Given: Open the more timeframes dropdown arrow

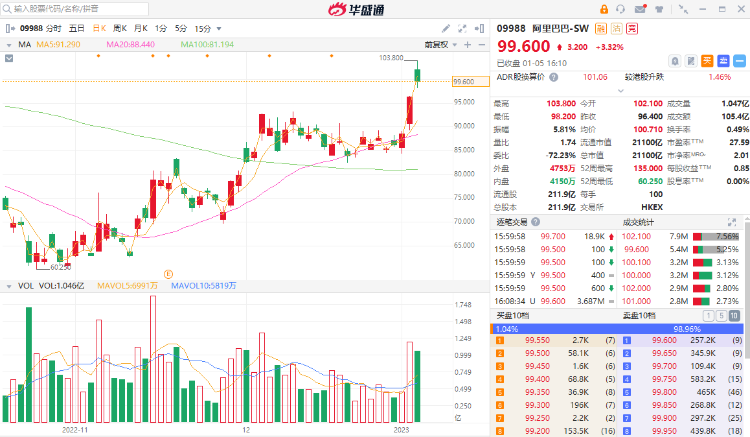Looking at the screenshot, I should pos(219,29).
